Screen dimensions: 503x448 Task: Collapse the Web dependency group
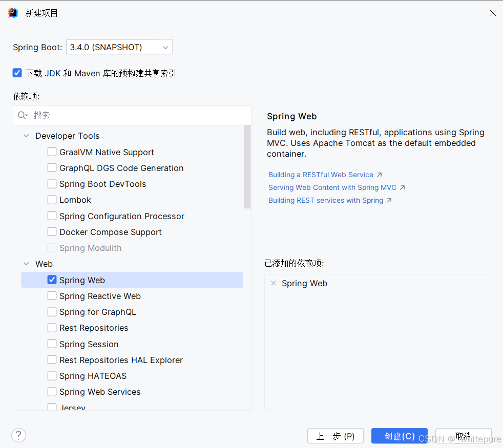26,264
